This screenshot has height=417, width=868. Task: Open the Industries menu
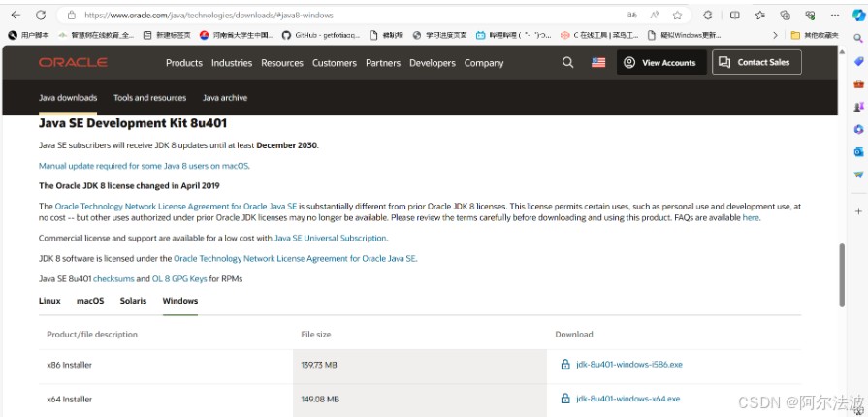(232, 63)
